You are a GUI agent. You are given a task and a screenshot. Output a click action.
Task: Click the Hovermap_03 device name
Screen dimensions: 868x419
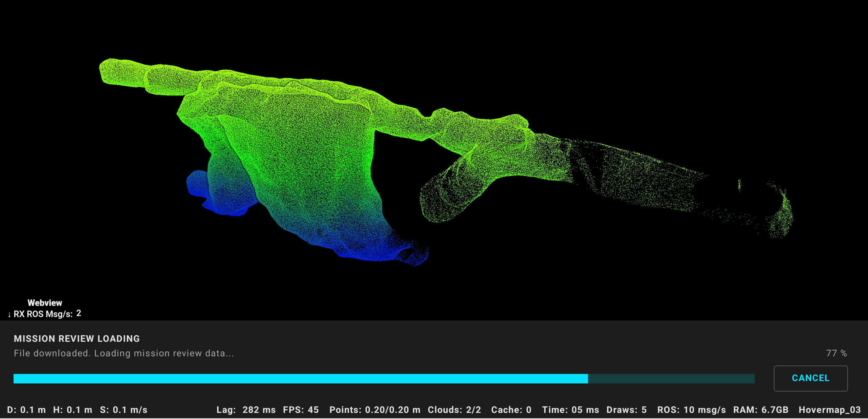point(829,410)
